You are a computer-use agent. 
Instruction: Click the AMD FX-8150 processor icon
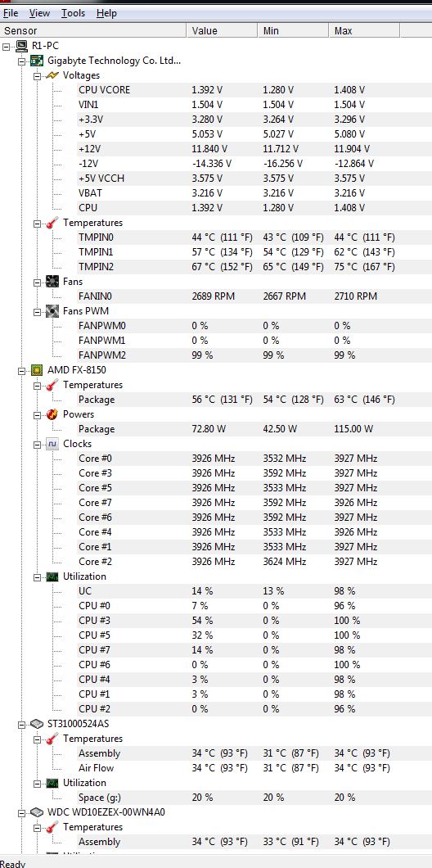point(37,370)
